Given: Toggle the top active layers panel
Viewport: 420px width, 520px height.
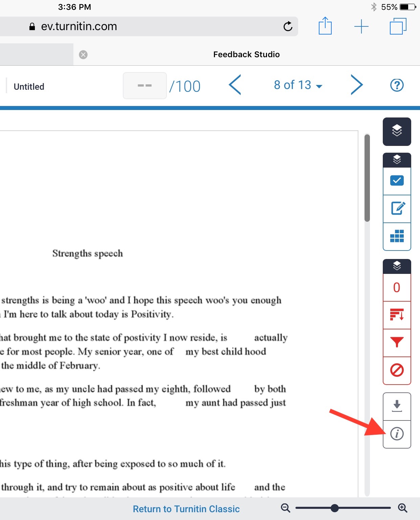Looking at the screenshot, I should tap(397, 132).
